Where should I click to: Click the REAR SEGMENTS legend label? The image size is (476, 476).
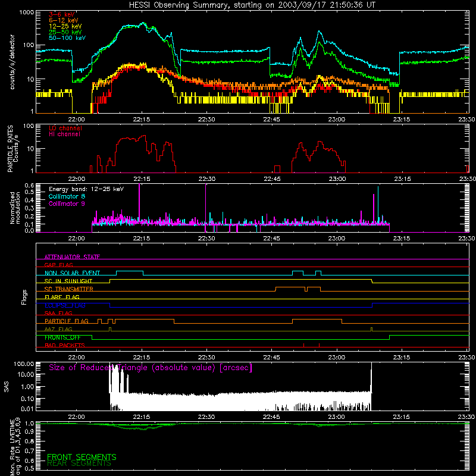coord(79,464)
